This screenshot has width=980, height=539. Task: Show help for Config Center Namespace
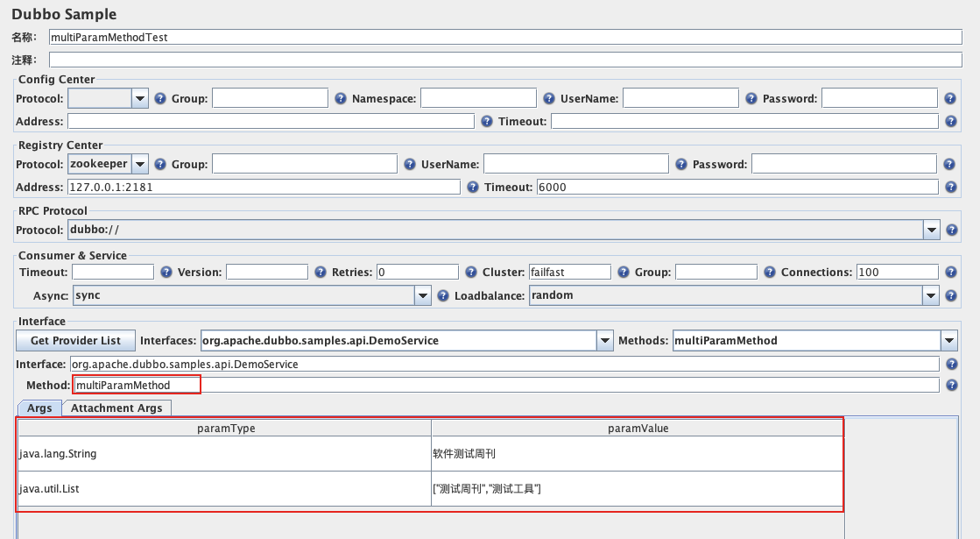[549, 98]
